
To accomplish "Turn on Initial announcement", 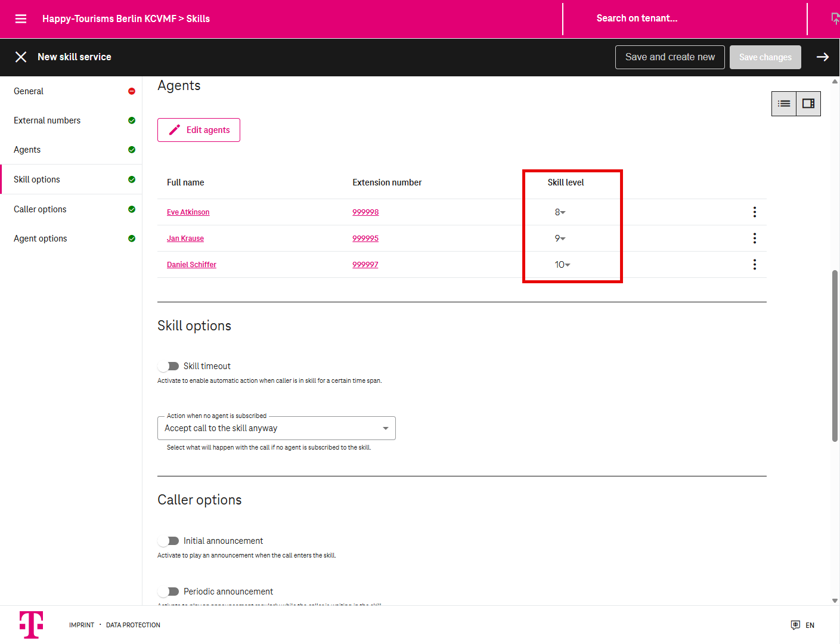I will (169, 541).
